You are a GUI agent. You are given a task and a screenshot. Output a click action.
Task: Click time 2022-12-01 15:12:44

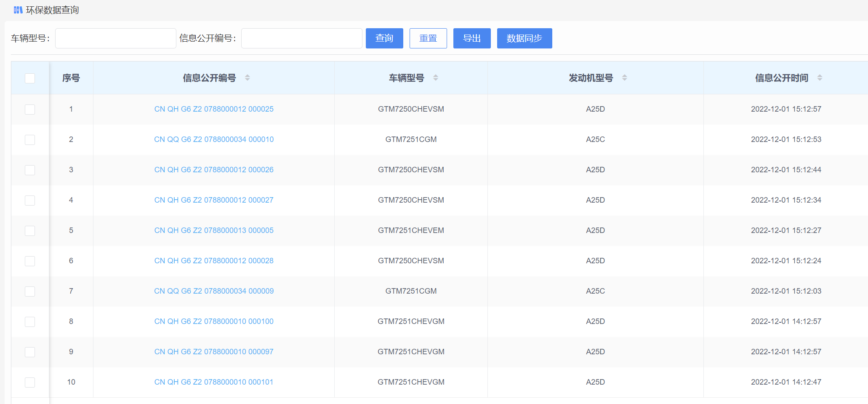(x=786, y=170)
